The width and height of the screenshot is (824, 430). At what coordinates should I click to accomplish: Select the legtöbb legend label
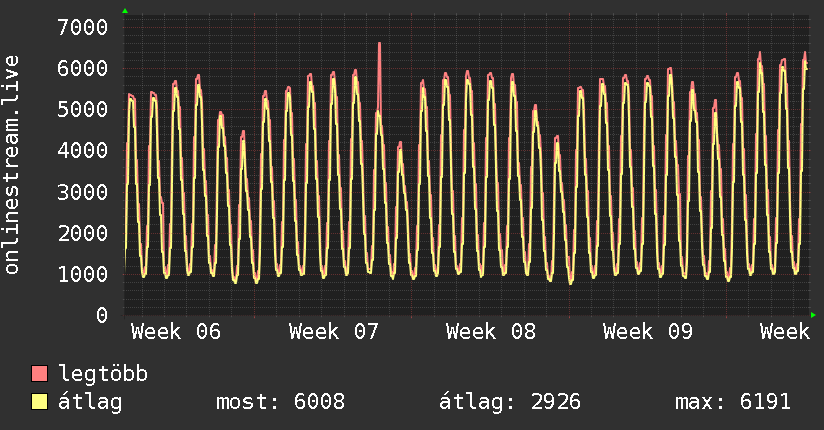[103, 374]
